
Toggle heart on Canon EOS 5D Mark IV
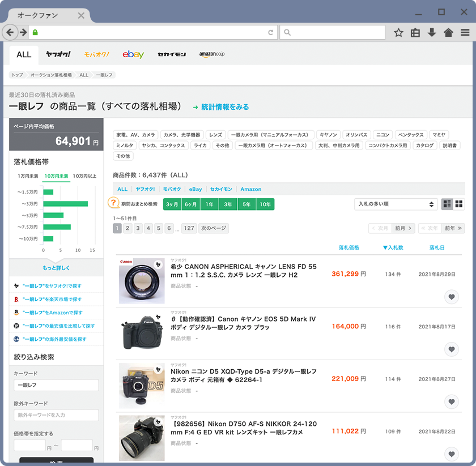point(451,349)
